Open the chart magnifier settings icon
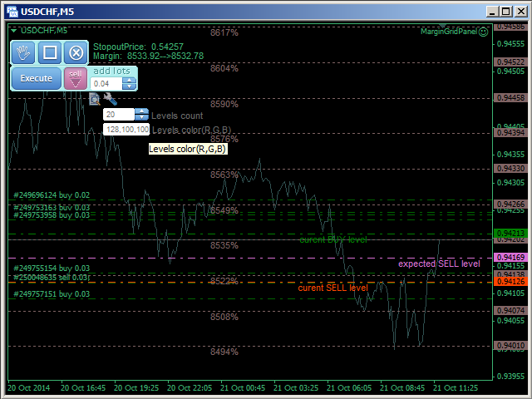The width and height of the screenshot is (532, 399). pyautogui.click(x=94, y=99)
